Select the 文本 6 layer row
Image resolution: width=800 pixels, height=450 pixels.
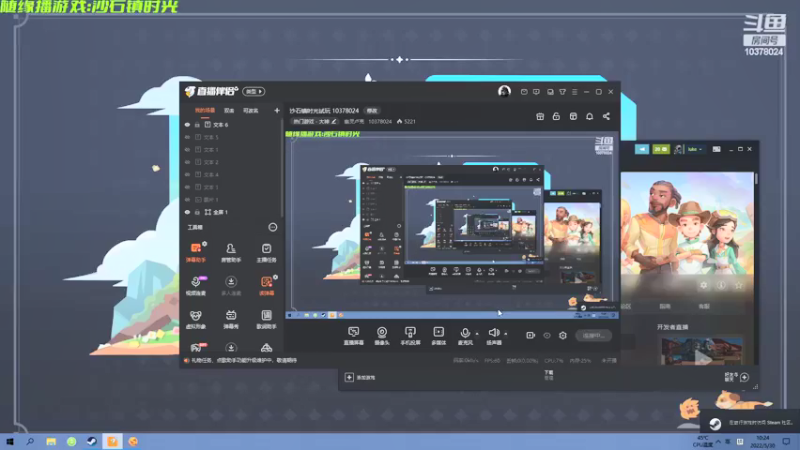(x=232, y=124)
